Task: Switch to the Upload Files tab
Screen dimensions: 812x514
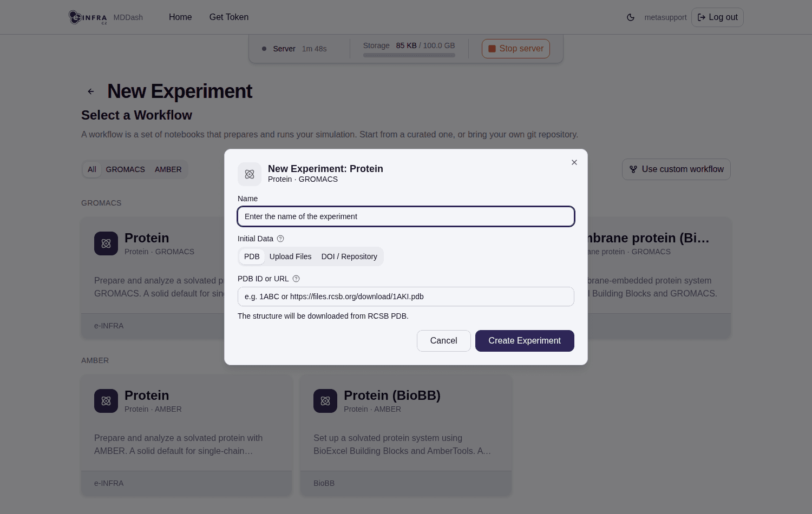Action: pos(291,256)
